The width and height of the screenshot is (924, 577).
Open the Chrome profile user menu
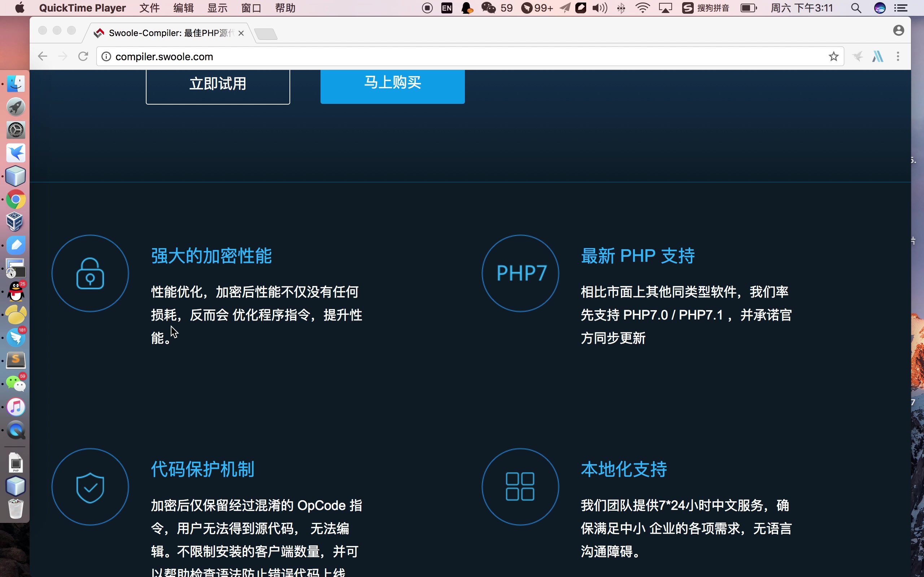[898, 31]
